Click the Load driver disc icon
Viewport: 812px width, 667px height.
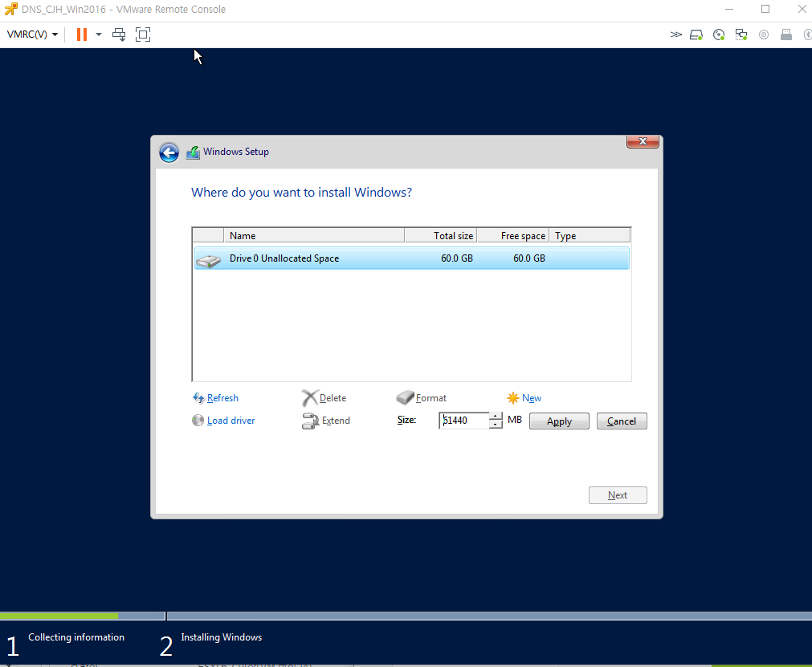tap(198, 420)
